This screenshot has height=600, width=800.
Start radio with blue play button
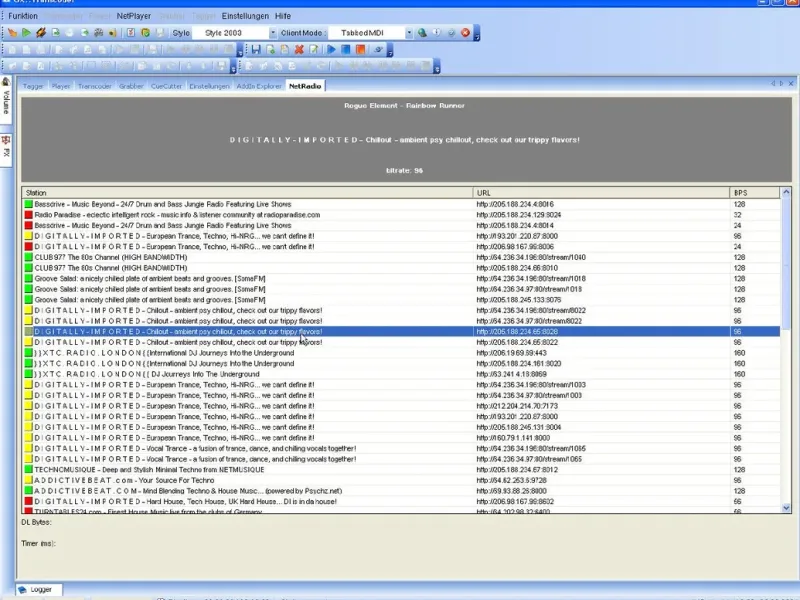pos(331,49)
